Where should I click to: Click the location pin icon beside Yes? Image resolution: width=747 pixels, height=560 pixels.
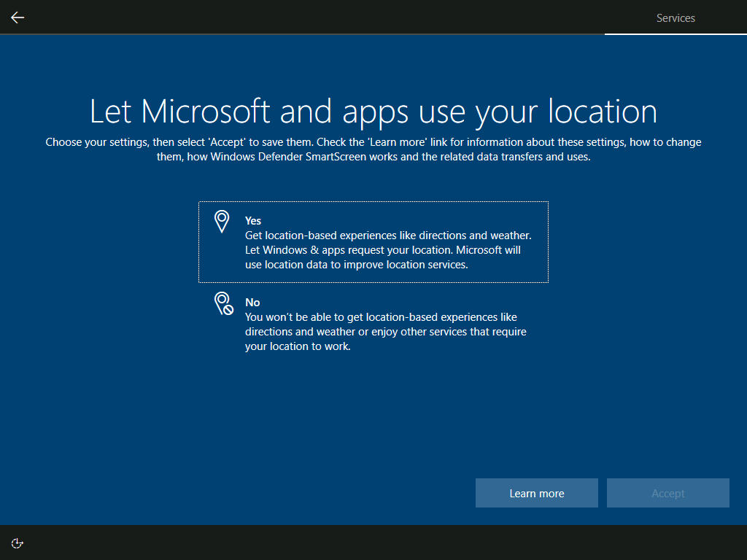(222, 222)
